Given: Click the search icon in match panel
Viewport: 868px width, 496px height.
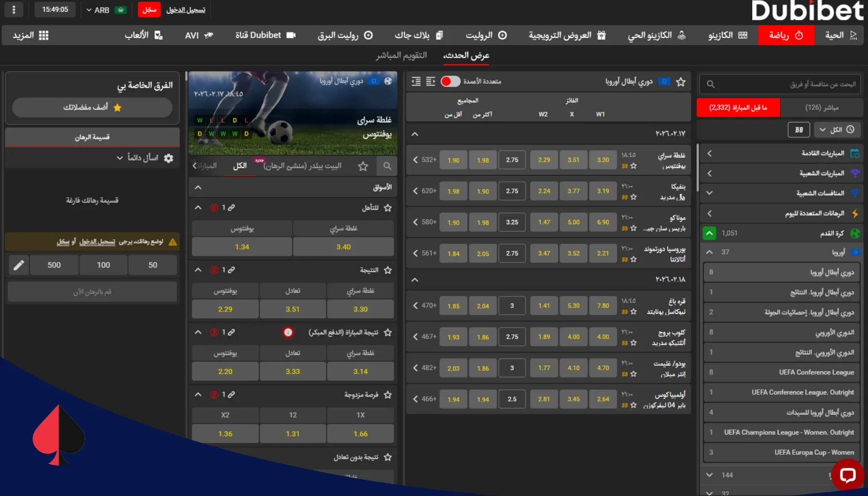Looking at the screenshot, I should [x=387, y=166].
